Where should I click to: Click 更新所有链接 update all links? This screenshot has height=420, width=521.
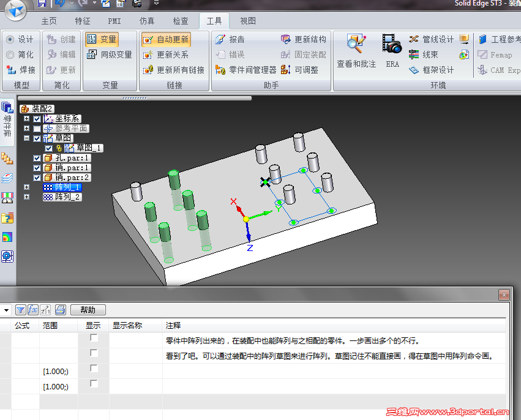(x=174, y=70)
